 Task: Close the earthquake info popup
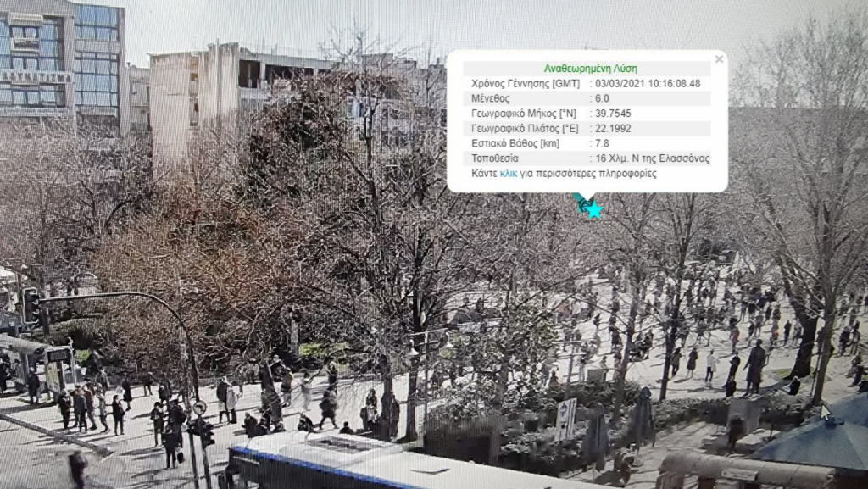719,59
